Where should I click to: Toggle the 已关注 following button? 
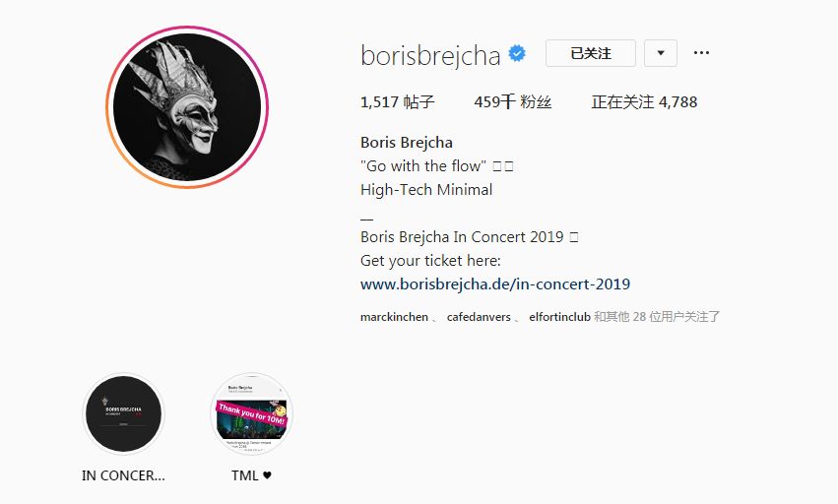(x=591, y=53)
